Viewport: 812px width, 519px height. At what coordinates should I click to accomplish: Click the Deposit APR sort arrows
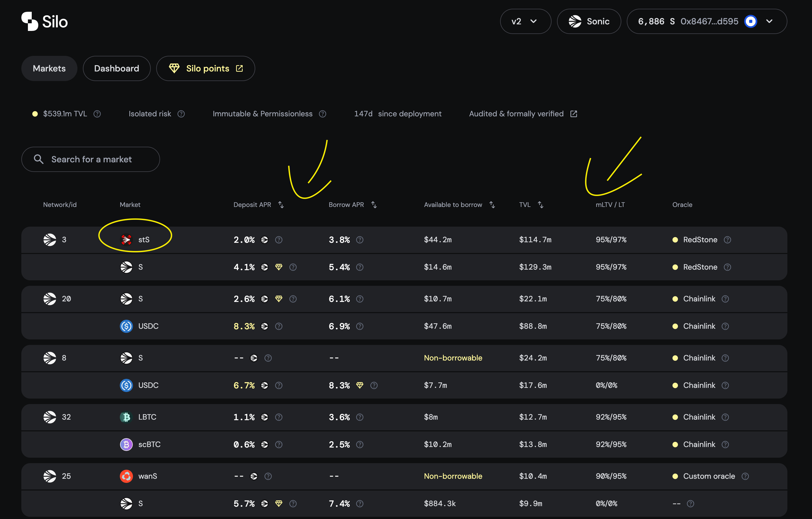[x=281, y=204]
